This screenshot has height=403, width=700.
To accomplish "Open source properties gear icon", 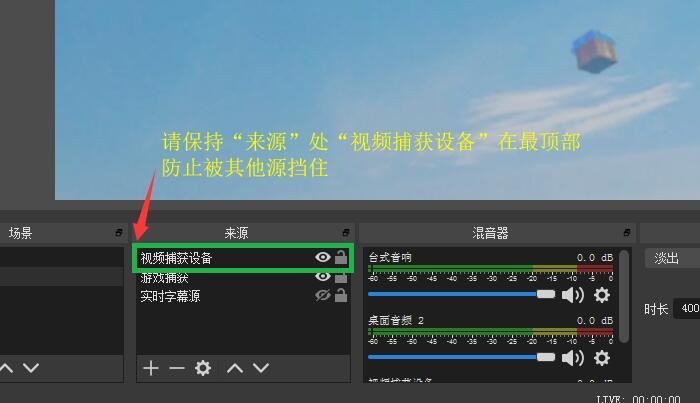I will coord(203,368).
